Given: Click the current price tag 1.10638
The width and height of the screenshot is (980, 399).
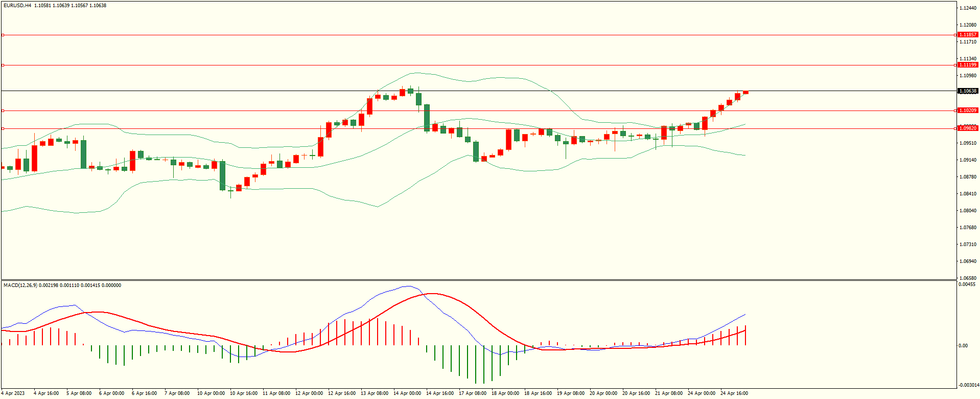Looking at the screenshot, I should tap(967, 91).
